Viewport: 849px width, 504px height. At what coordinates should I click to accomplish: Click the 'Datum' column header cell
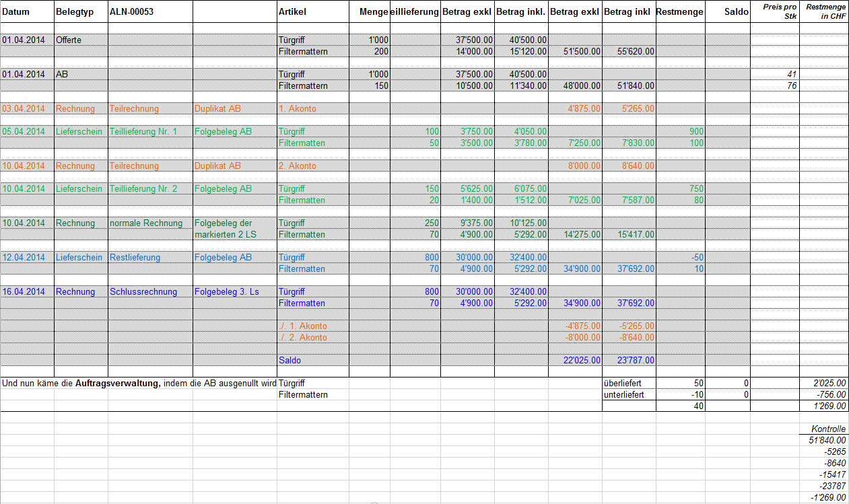27,12
